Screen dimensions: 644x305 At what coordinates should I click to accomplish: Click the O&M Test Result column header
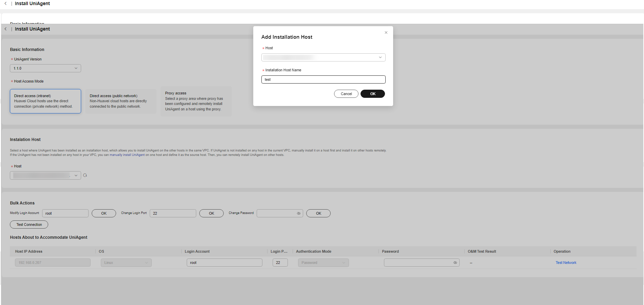[482, 251]
